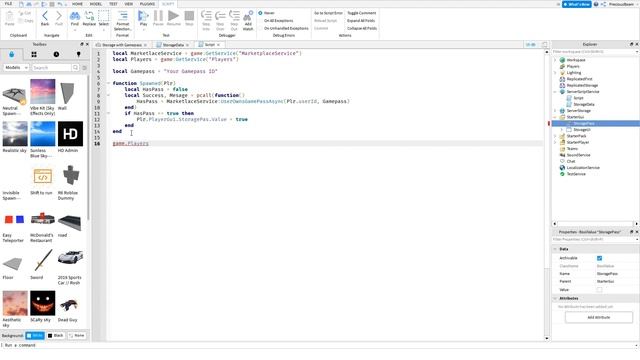
Task: Click the Toolbox search field
Action: point(51,67)
